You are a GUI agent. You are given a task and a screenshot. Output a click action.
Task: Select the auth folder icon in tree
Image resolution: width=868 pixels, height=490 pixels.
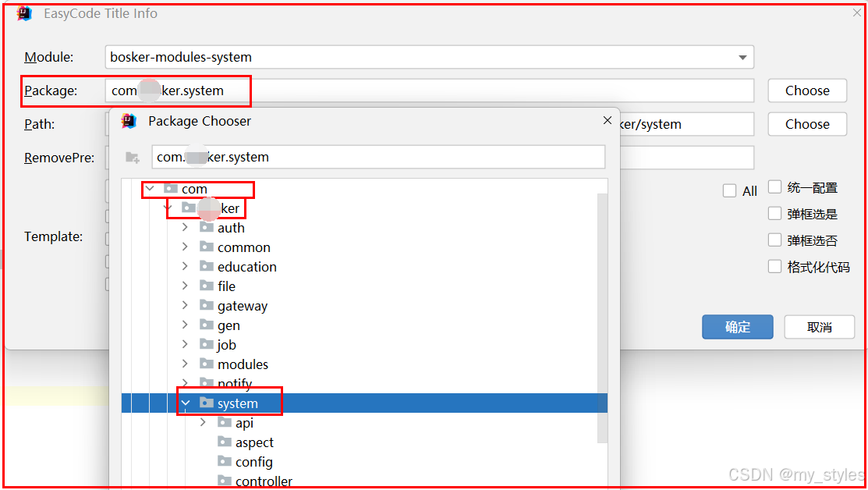[205, 227]
